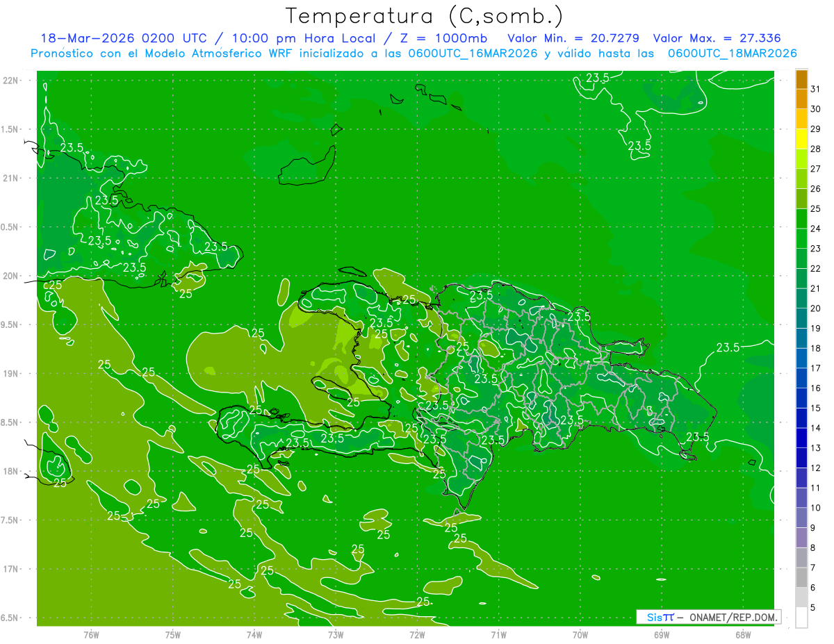Pick the dark orange swatch above 31
Screen dimensions: 834x644
[801, 79]
